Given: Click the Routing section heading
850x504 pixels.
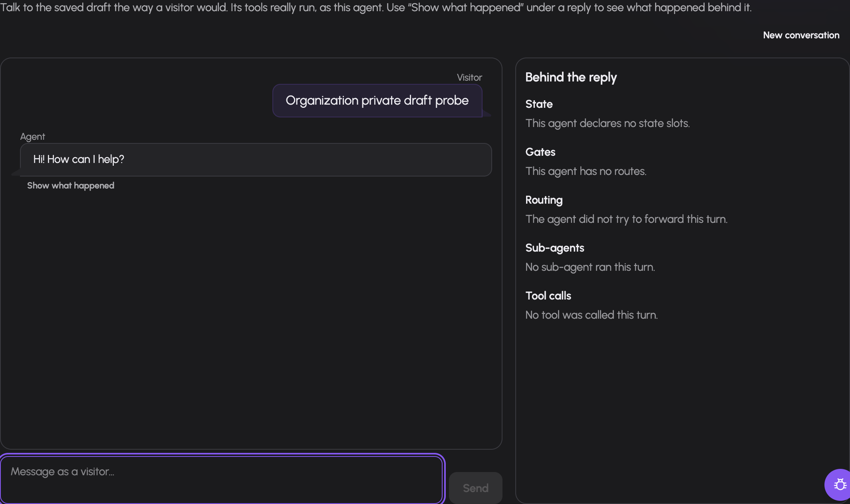Looking at the screenshot, I should (x=544, y=200).
